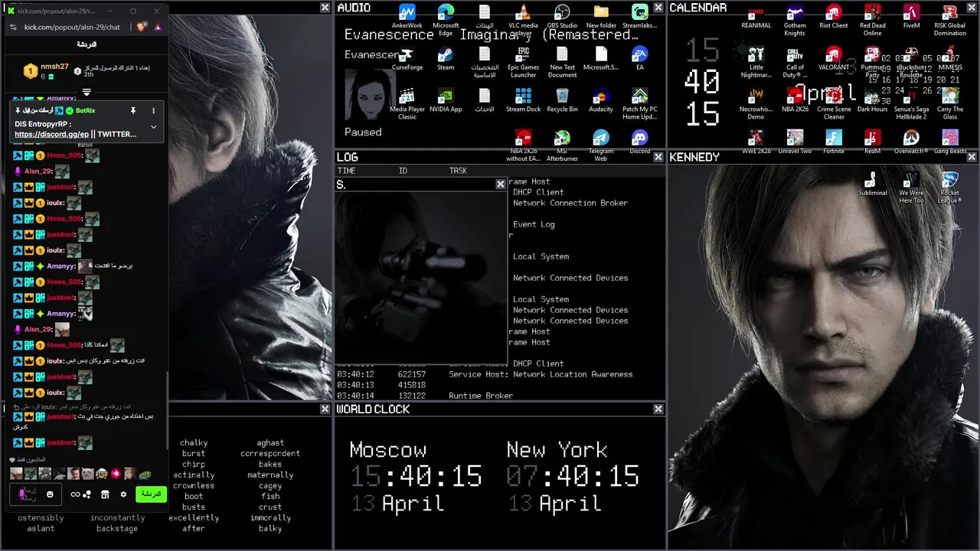Open the Brave Rewards triangle icon
Image resolution: width=980 pixels, height=551 pixels.
click(x=158, y=27)
